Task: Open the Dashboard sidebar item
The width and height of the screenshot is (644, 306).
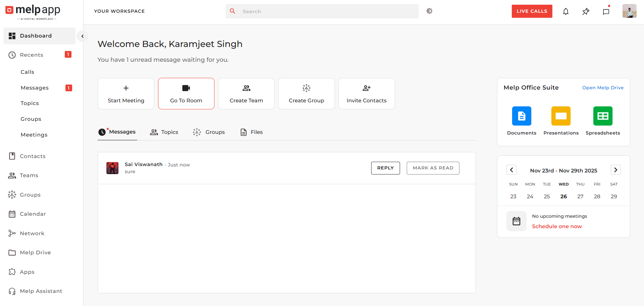Action: click(x=39, y=36)
